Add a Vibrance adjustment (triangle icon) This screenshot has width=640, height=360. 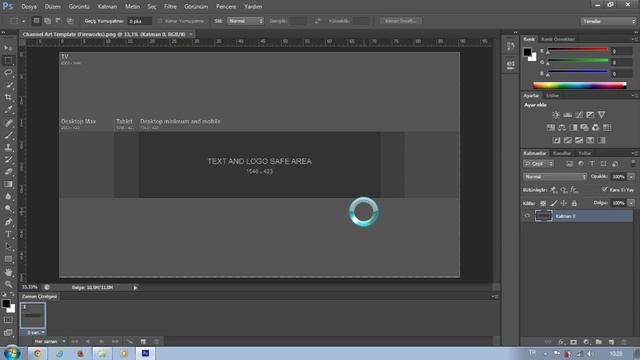point(601,115)
